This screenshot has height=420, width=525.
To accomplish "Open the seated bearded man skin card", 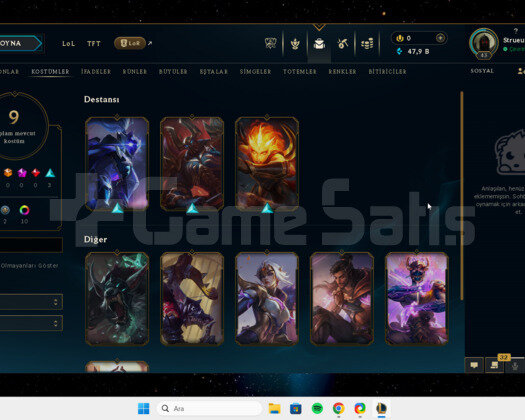I will (x=342, y=299).
